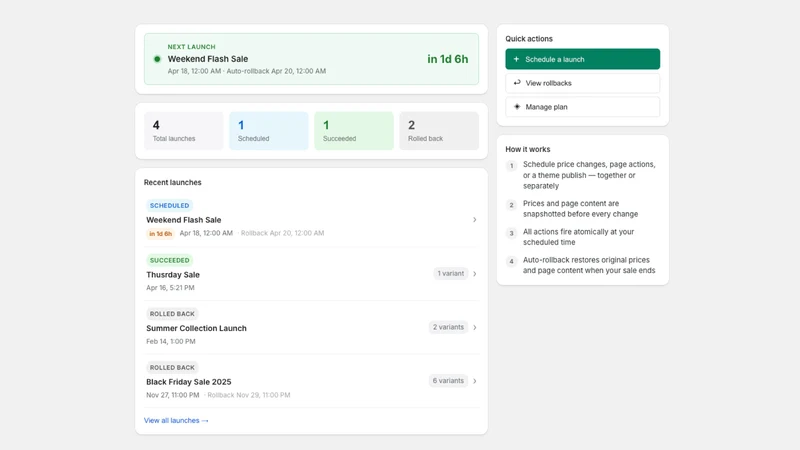800x450 pixels.
Task: Select the Rolled back stat card
Action: 439,131
